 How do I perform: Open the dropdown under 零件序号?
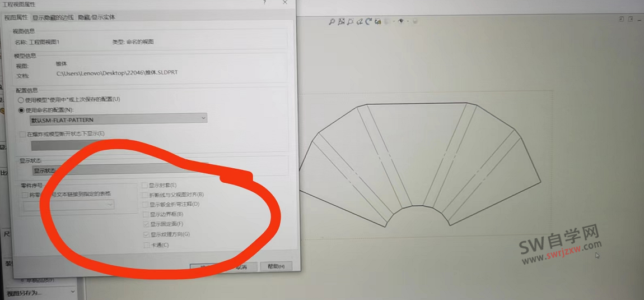[69, 205]
